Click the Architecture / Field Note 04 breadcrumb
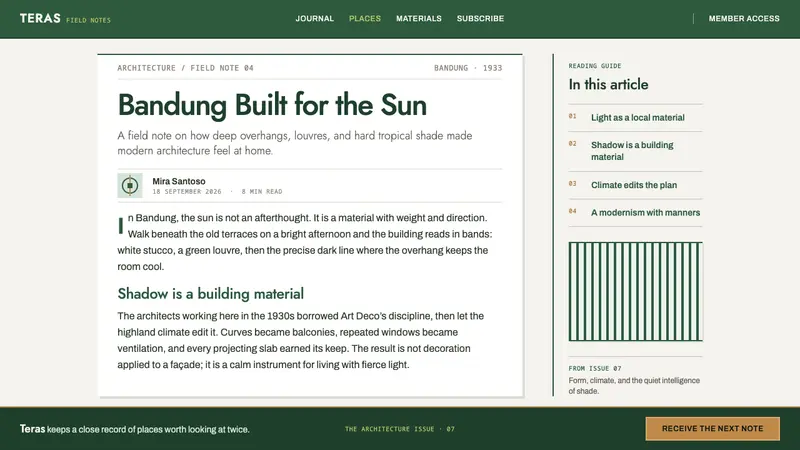The height and width of the screenshot is (450, 800). coord(185,68)
